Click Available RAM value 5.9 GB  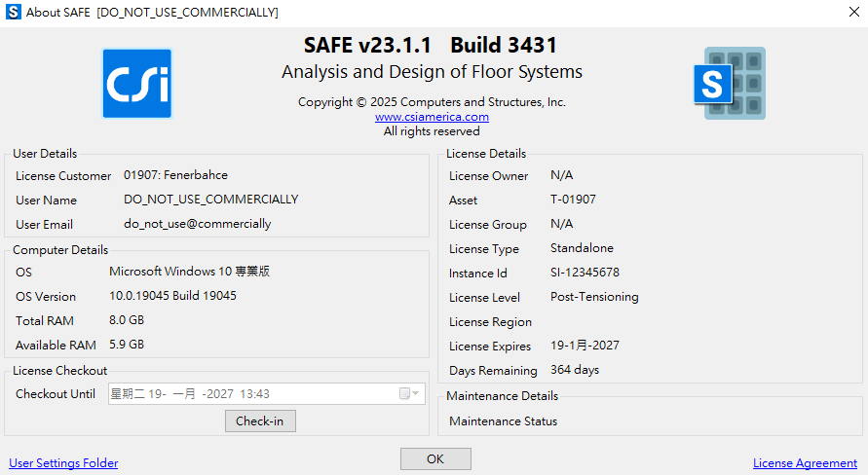coord(127,344)
